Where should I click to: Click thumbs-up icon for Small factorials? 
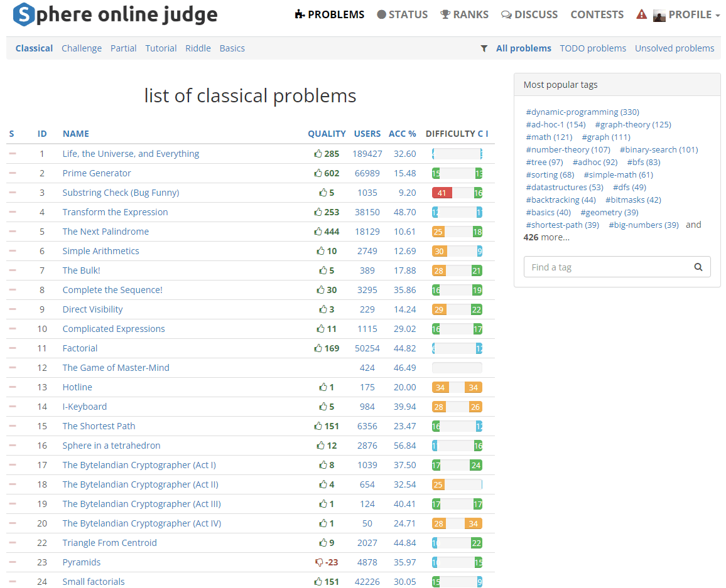318,582
